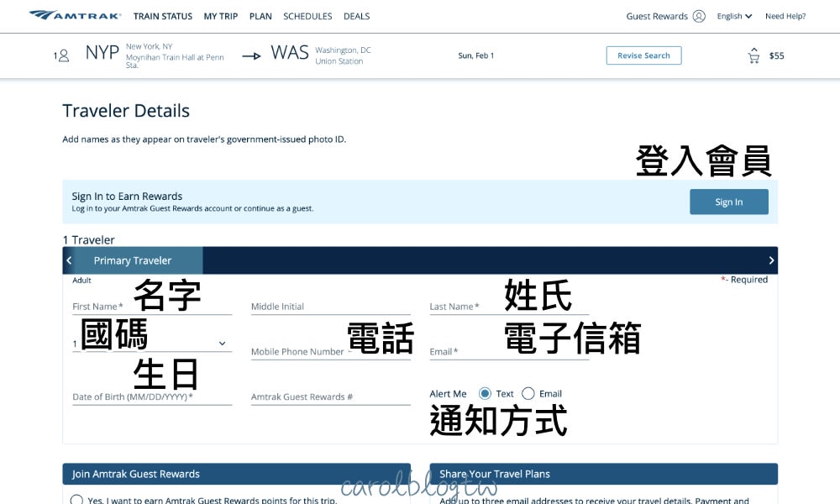Select the Primary Traveler tab
This screenshot has height=504, width=840.
[133, 260]
